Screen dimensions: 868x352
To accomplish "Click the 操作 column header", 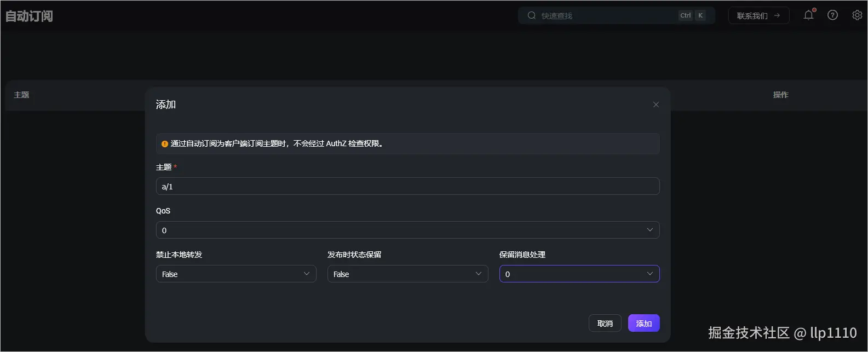I will coord(780,95).
